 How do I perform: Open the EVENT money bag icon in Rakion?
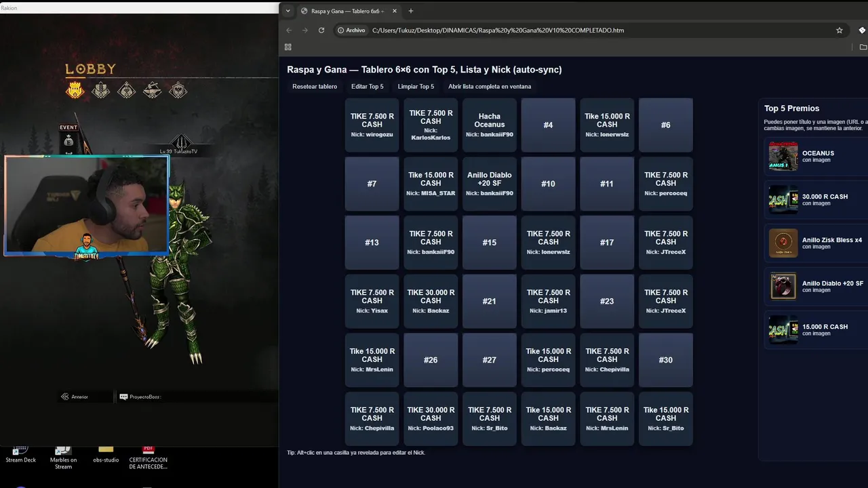pyautogui.click(x=68, y=140)
